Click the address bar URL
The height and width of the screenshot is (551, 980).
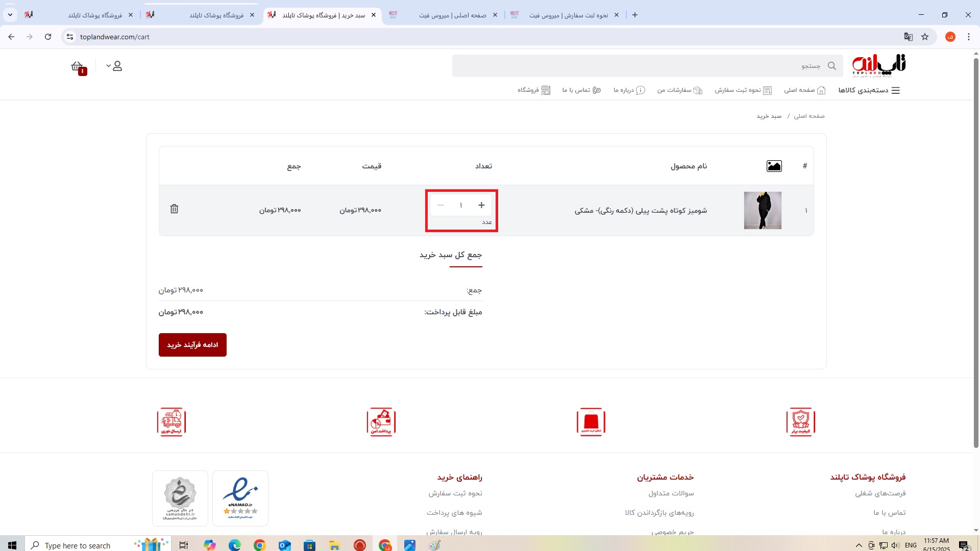pos(115,37)
